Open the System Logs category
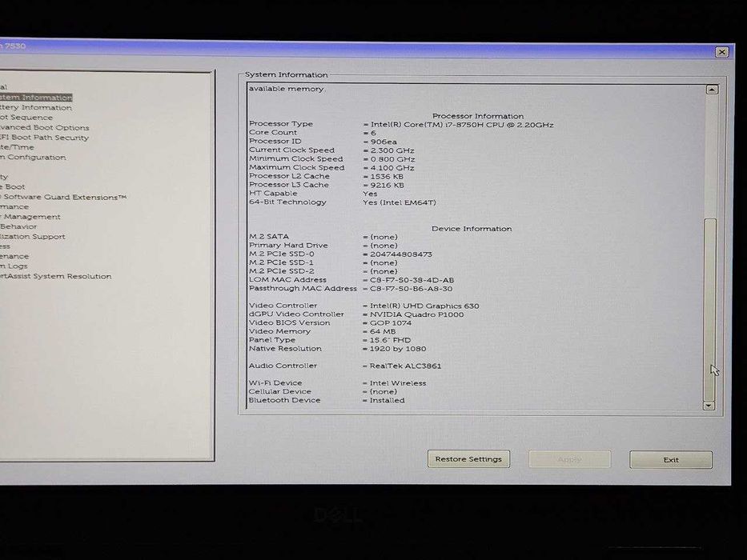Viewport: 747px width, 560px height. (14, 266)
